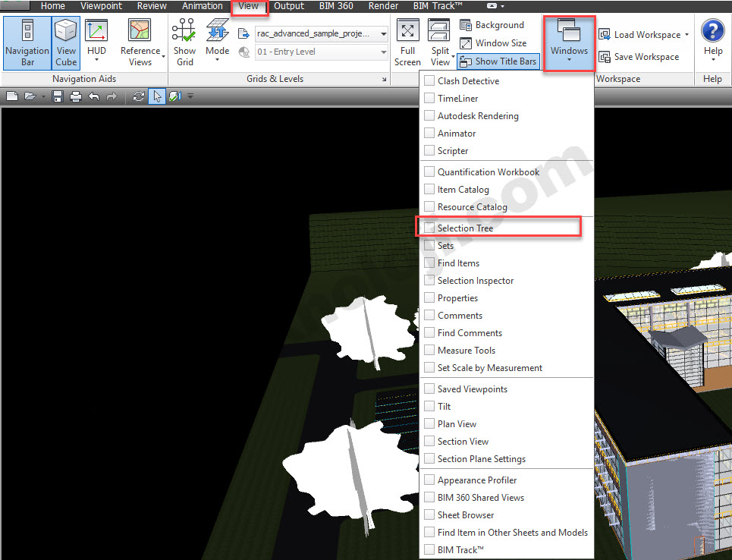Click the Show Title Bars button
This screenshot has width=732, height=560.
pos(498,61)
